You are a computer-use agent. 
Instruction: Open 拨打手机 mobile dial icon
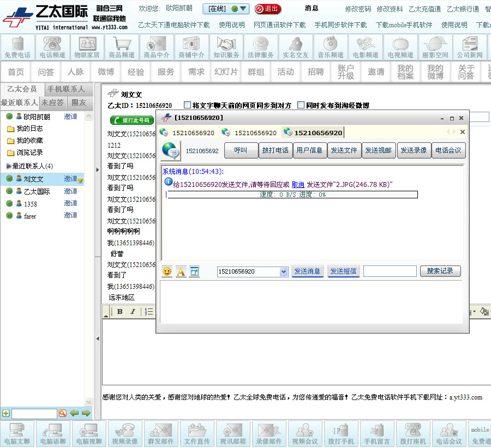[x=341, y=433]
